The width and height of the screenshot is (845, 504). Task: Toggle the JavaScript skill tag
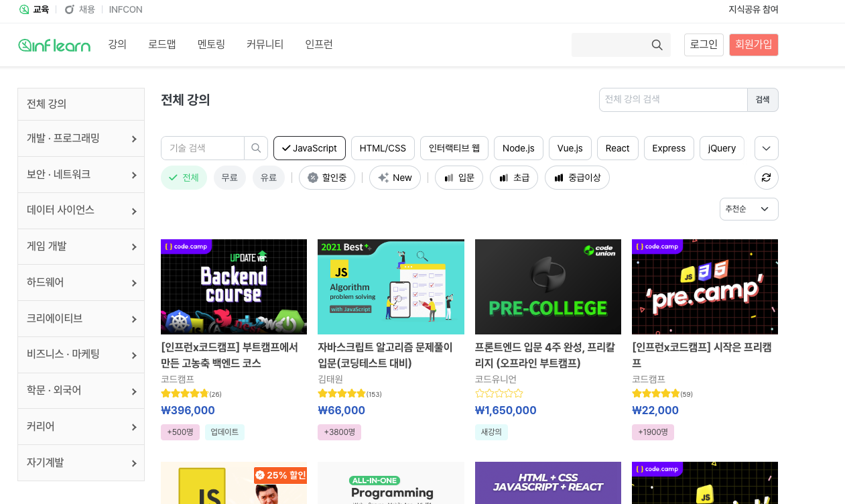(310, 148)
